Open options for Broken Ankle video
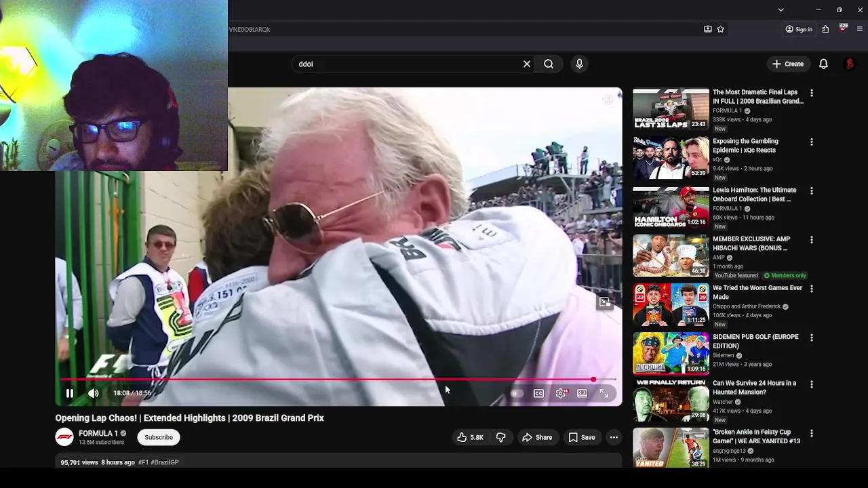The width and height of the screenshot is (868, 488). (x=811, y=433)
